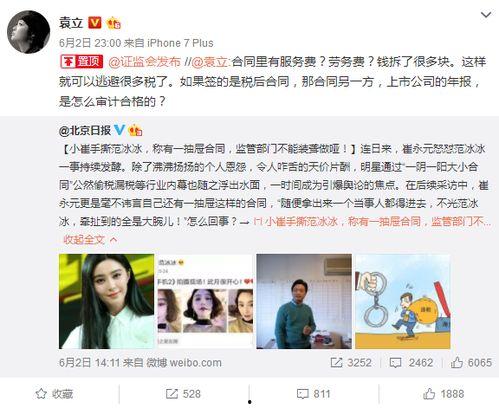Image resolution: width=499 pixels, height=408 pixels.
Task: Repost this weibo showing 528
Action: click(x=183, y=394)
